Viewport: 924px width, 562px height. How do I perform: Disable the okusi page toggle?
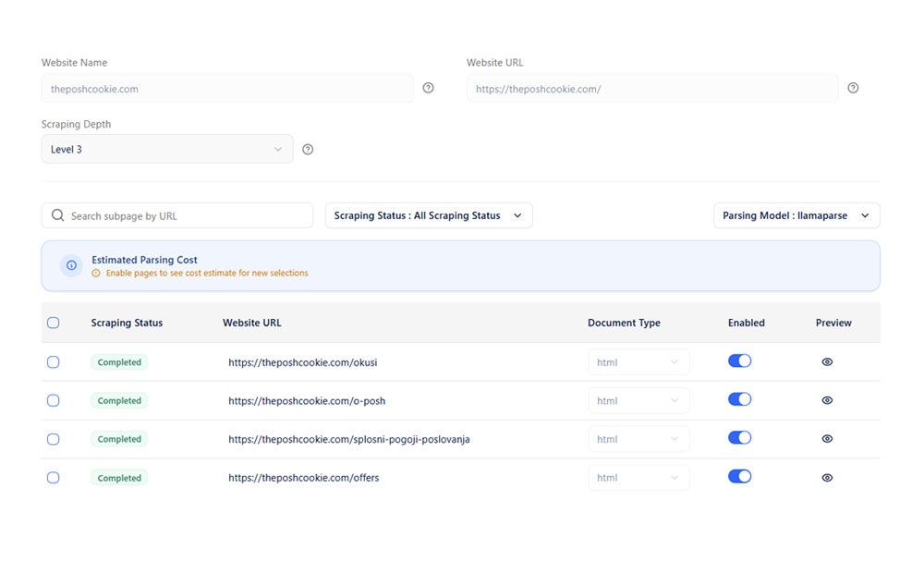pyautogui.click(x=739, y=361)
